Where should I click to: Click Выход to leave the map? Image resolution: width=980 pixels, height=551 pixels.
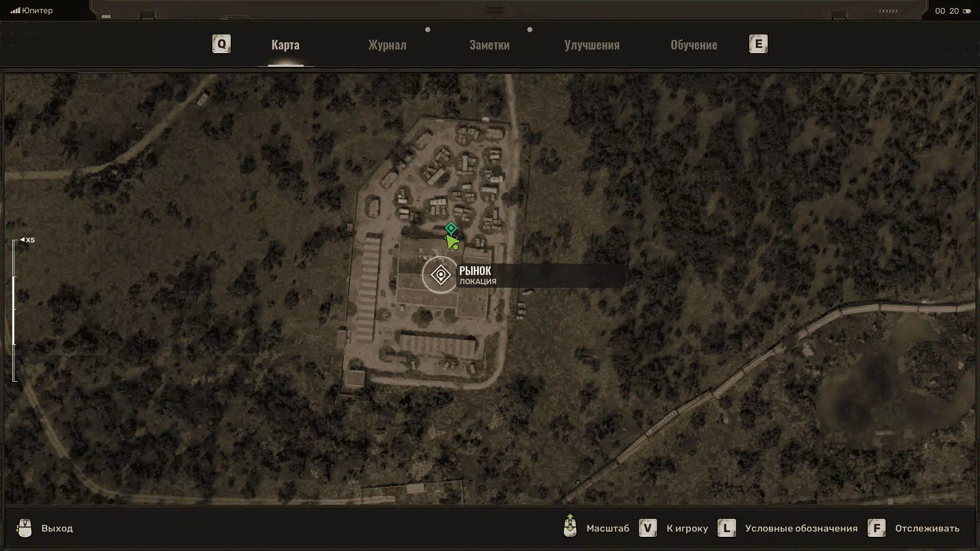tap(57, 529)
